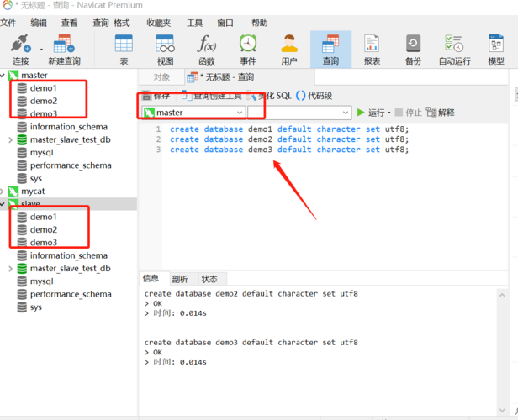518x420 pixels.
Task: Select demo1 database under slave
Action: click(43, 217)
